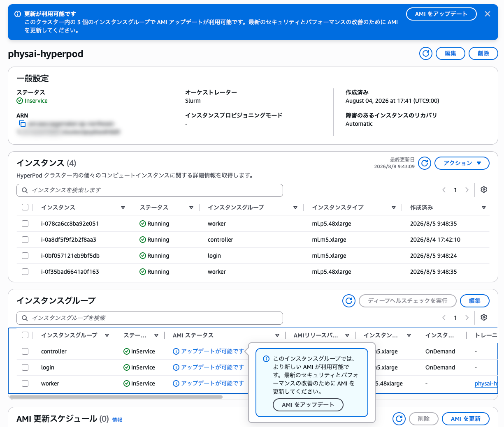
Task: Sort the groups table by the インスタンスグループ column
Action: 107,335
